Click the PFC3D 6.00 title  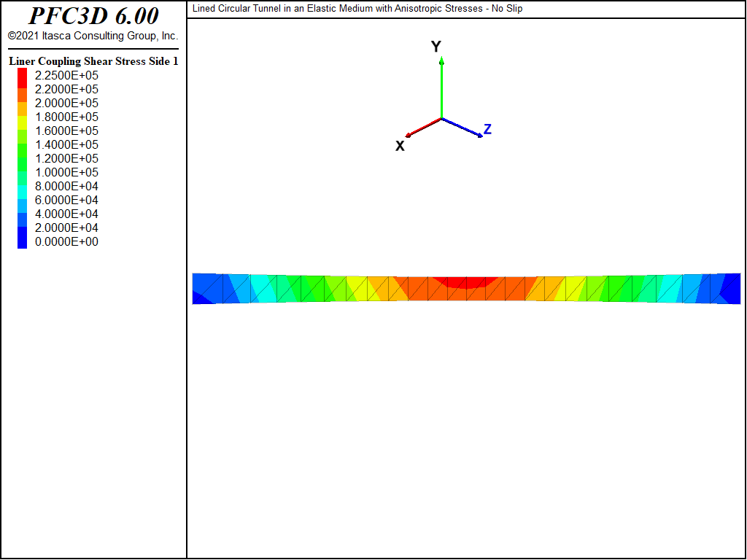click(93, 16)
